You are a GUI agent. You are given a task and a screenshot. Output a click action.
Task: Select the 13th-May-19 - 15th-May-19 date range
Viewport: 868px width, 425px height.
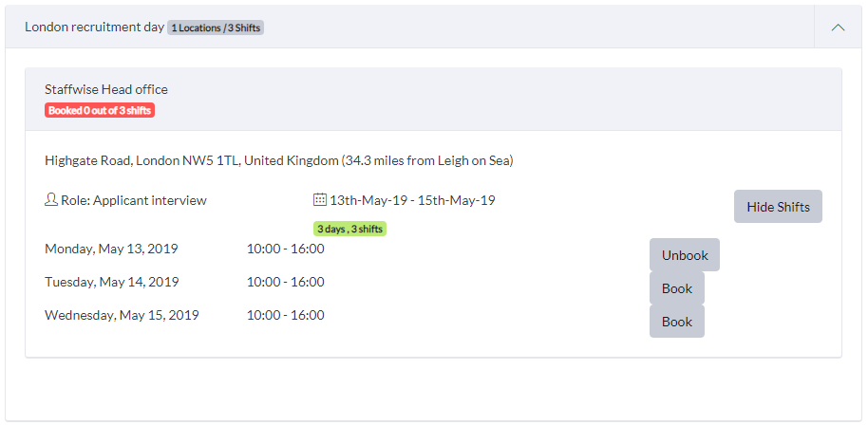click(412, 200)
